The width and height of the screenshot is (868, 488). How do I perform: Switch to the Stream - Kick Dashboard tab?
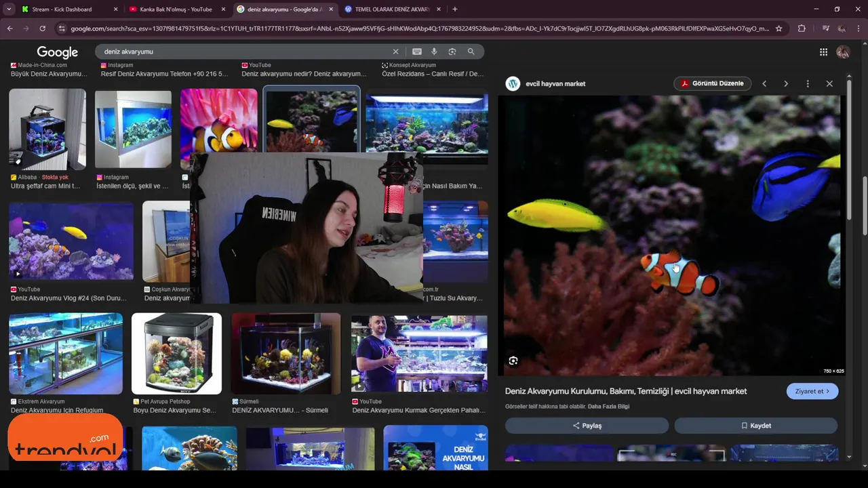point(69,9)
